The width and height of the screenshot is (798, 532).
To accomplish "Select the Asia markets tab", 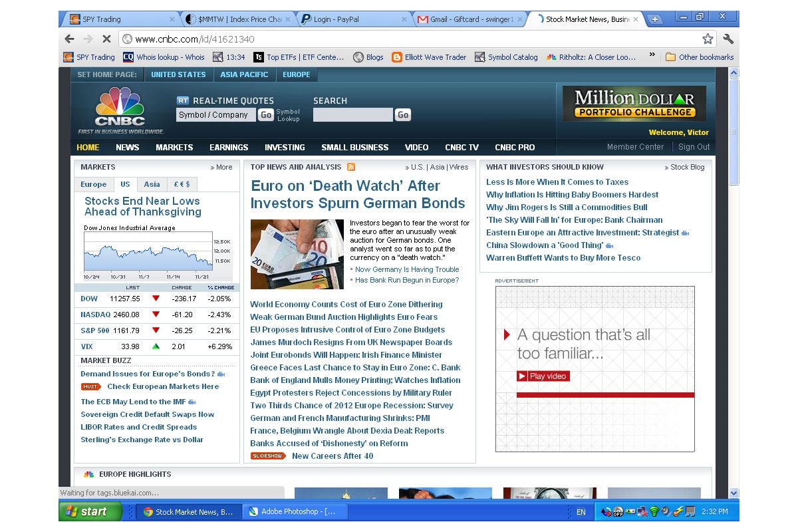I will 152,184.
